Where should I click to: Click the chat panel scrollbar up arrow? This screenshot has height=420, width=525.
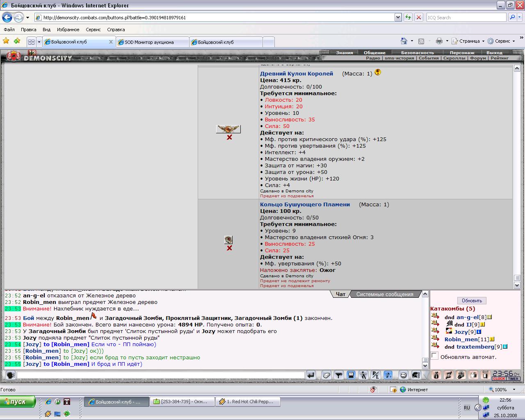425,294
